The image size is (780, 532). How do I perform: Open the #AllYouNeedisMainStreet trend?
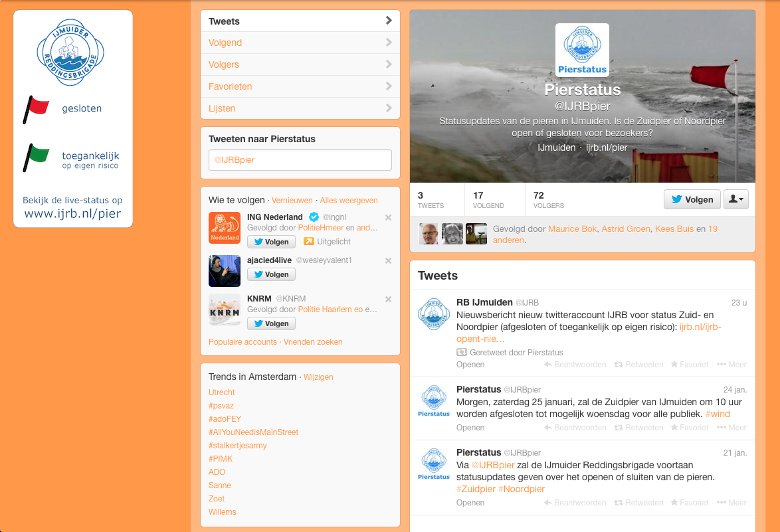tap(253, 432)
